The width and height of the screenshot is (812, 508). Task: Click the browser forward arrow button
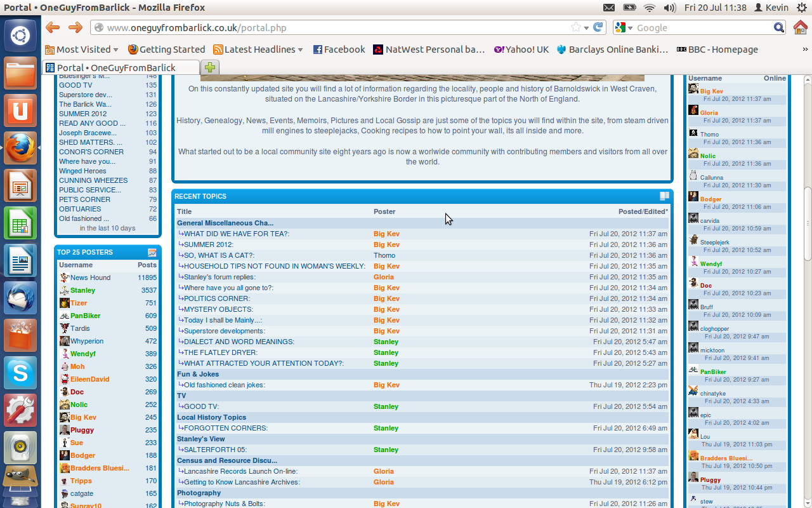(75, 27)
